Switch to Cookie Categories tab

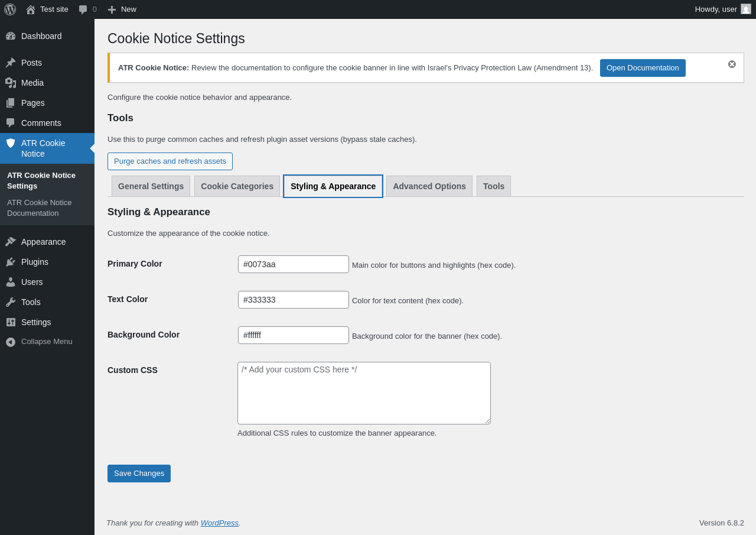(237, 186)
